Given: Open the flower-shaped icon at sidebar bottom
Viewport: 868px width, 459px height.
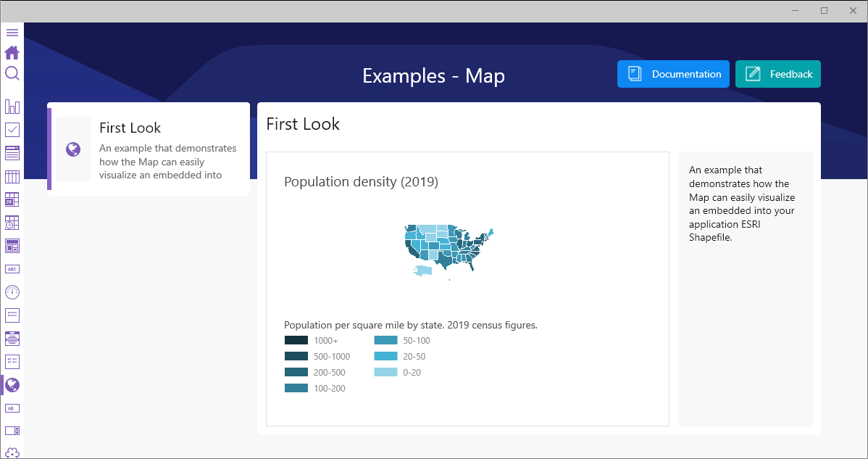Looking at the screenshot, I should 12,452.
